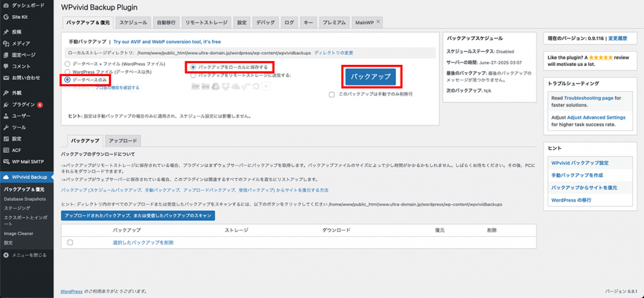This screenshot has width=644, height=298.
Task: Select バックアップをリモートストレージに送信する radio button
Action: tap(193, 75)
